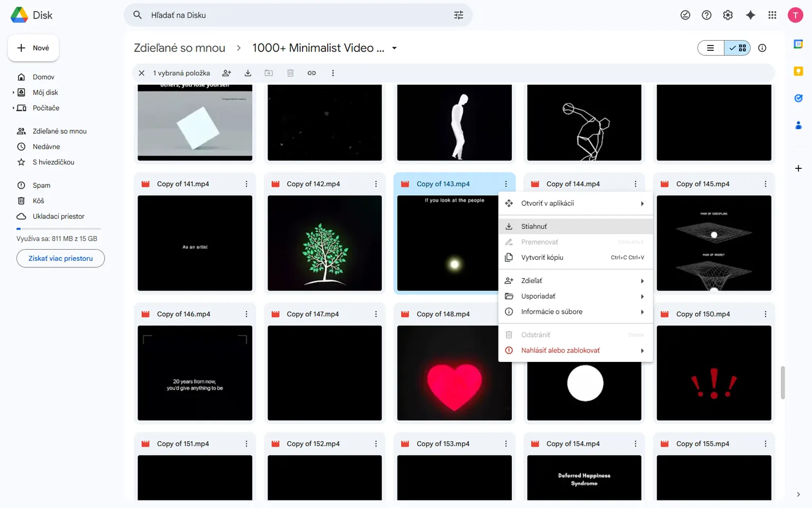Screen dimensions: 812x508
Task: Switch to grid view layout
Action: [x=738, y=48]
